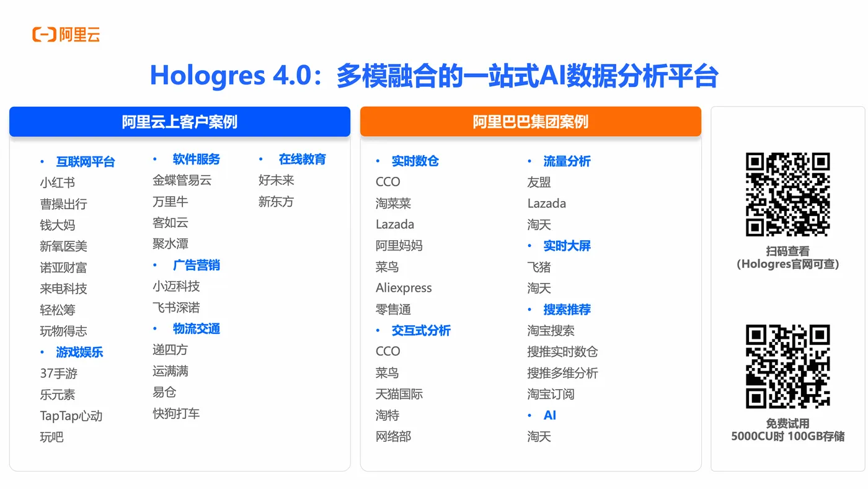868x489 pixels.
Task: Select the 37手游 entry
Action: click(x=59, y=374)
